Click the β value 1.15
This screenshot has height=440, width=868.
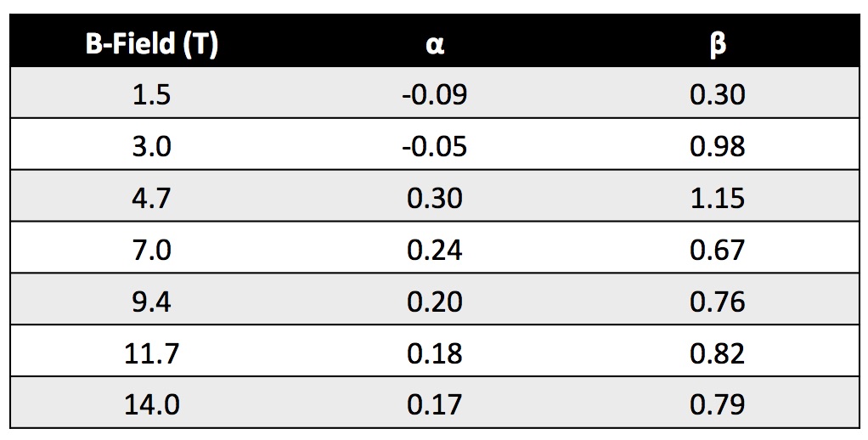(x=717, y=198)
